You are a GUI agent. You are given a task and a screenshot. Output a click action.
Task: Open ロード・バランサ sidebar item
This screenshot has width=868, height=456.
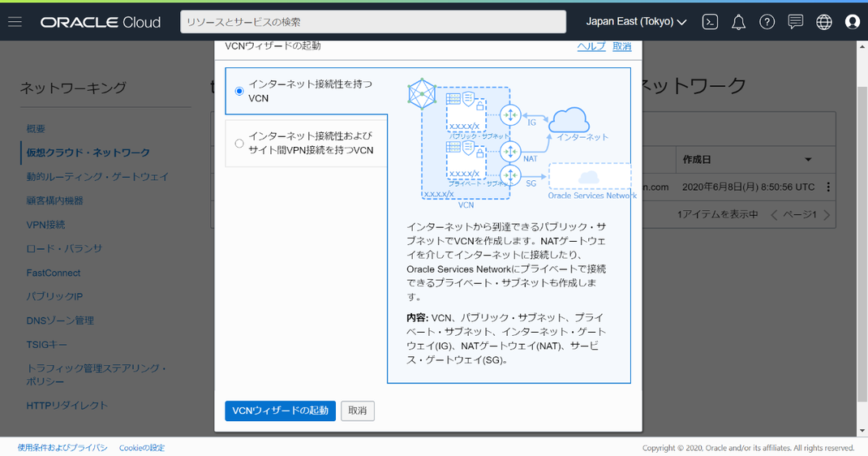click(x=64, y=248)
